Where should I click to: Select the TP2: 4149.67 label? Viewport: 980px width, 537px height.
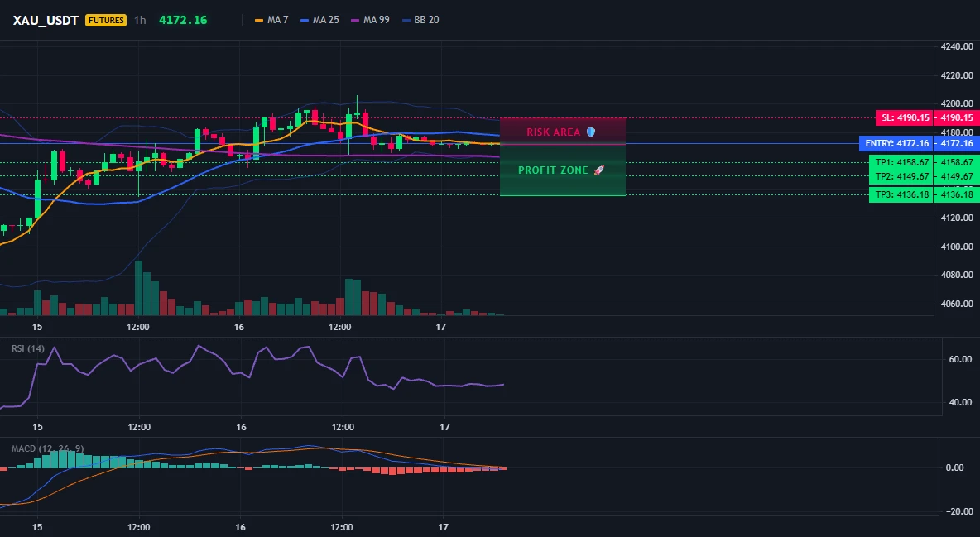pos(901,176)
